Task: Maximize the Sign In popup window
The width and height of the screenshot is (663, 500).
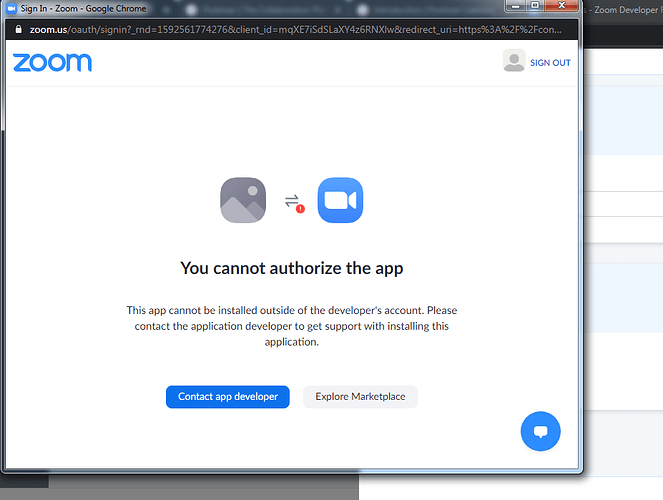Action: pyautogui.click(x=535, y=6)
